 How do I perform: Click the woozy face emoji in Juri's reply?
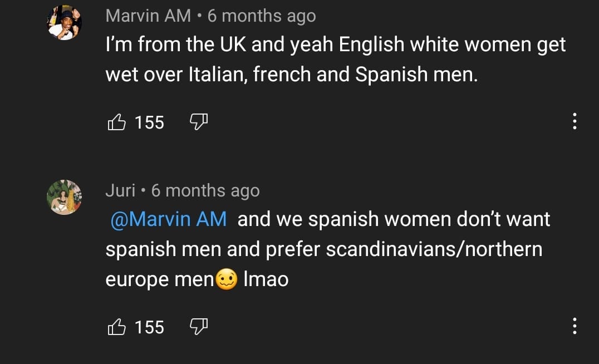click(x=227, y=279)
